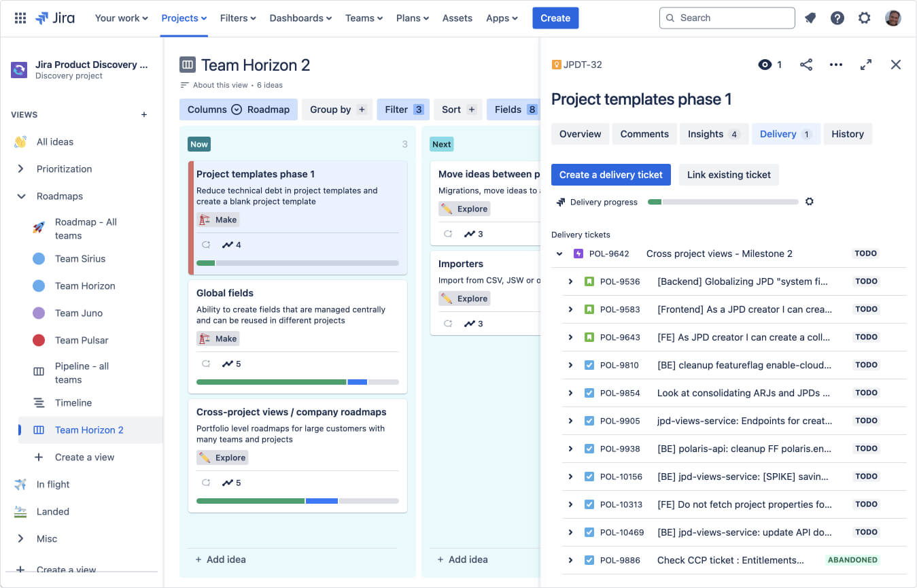Open the more actions ellipsis menu
The image size is (917, 588).
(836, 65)
